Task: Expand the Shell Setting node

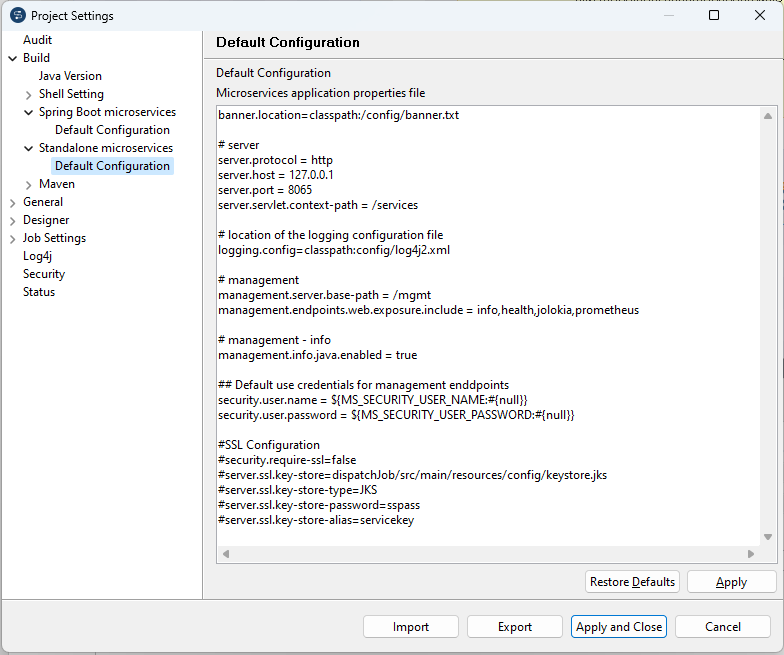Action: pyautogui.click(x=28, y=95)
